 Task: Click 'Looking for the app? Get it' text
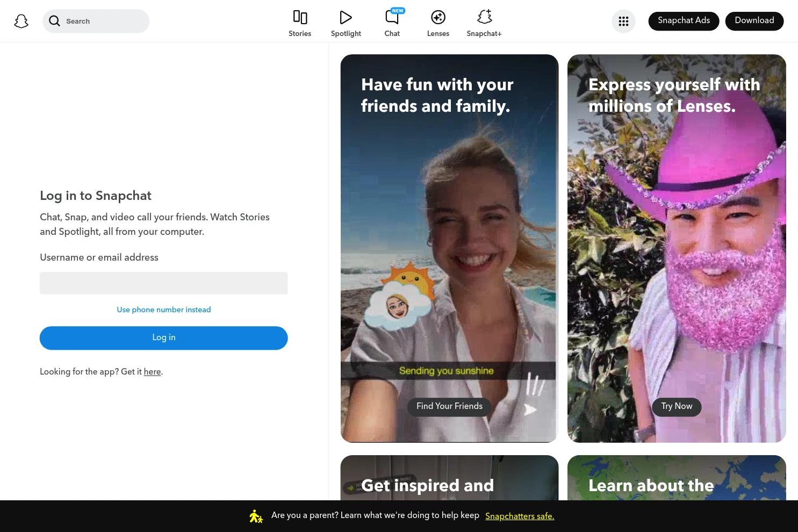click(x=91, y=372)
